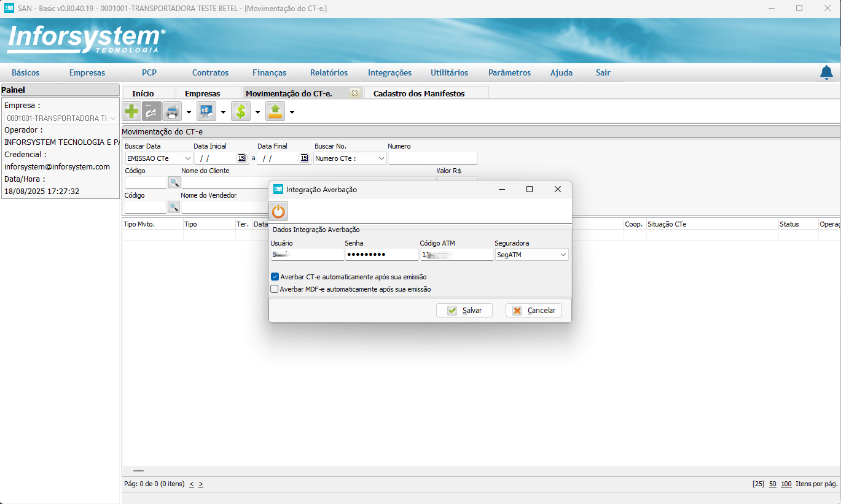
Task: Go to next page arrow
Action: pos(201,484)
